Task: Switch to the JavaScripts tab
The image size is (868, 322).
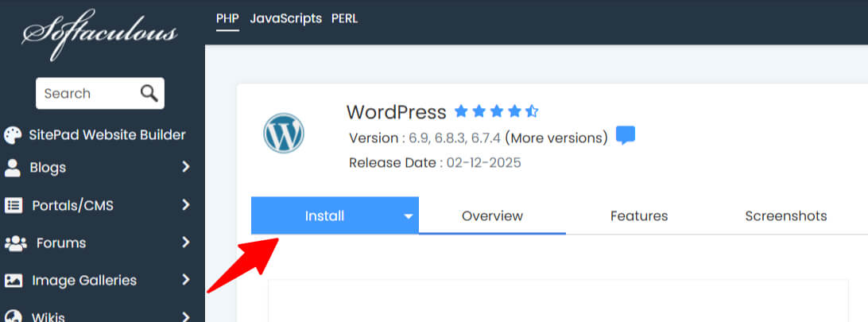Action: coord(285,19)
